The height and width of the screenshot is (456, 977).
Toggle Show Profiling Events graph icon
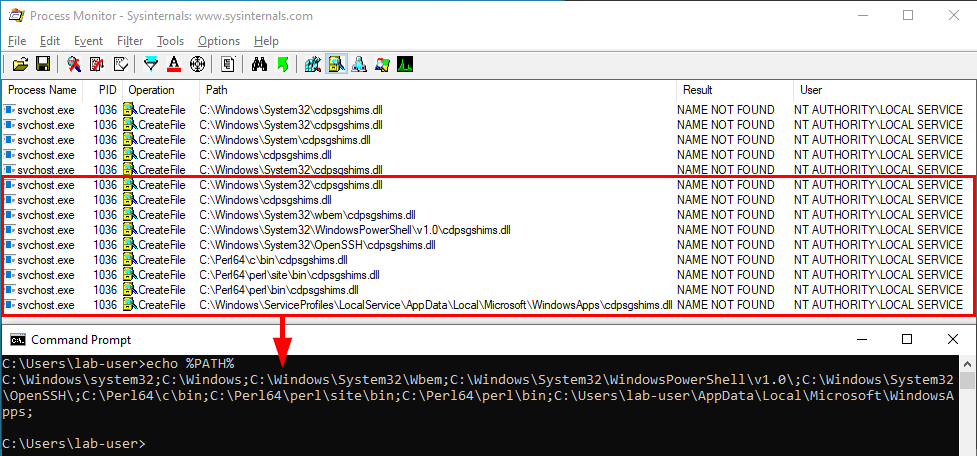[x=405, y=64]
